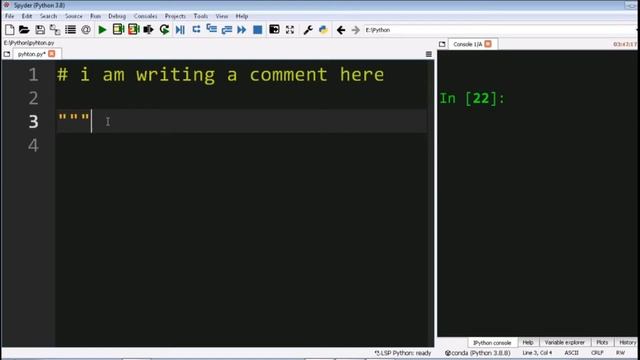Click the console tab browse button

(442, 44)
